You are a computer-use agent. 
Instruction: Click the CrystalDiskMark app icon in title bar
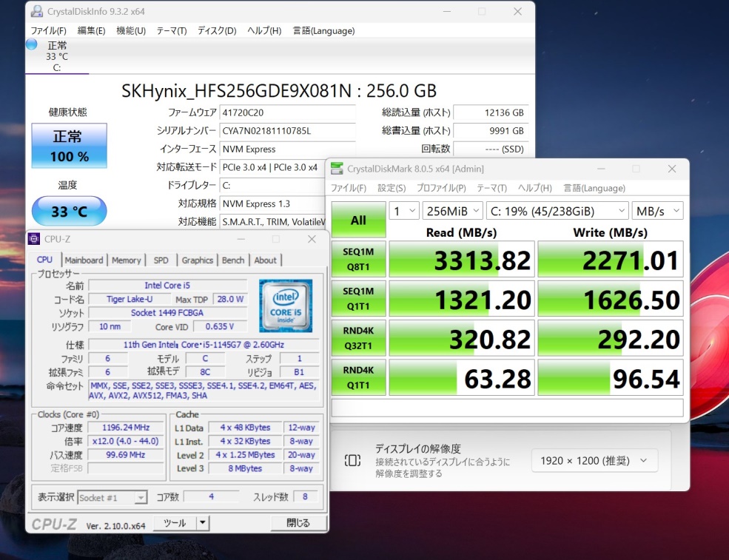(337, 169)
